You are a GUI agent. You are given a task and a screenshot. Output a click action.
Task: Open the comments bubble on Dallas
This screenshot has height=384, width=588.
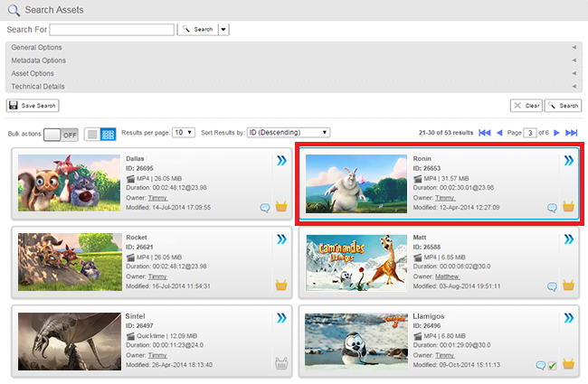[x=266, y=207]
